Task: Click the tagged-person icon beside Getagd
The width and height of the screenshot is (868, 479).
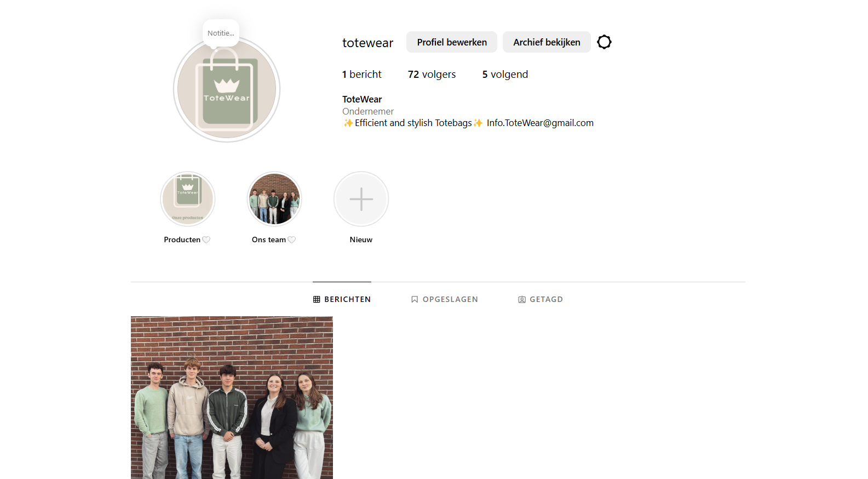Action: pos(522,299)
